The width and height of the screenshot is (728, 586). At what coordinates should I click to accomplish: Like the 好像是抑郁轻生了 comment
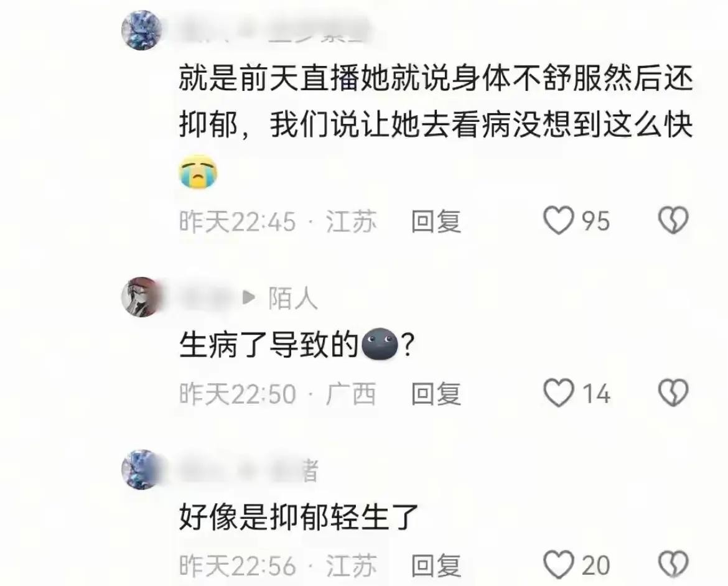click(x=559, y=565)
